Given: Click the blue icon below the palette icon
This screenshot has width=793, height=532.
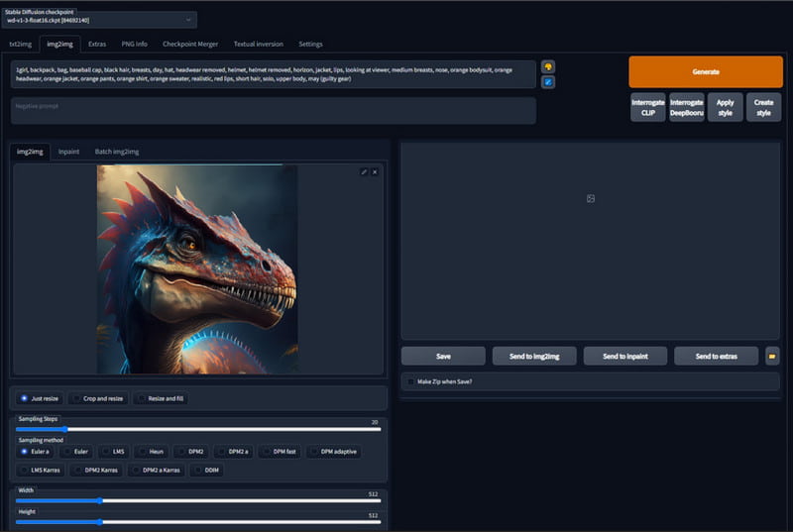Looking at the screenshot, I should (548, 81).
